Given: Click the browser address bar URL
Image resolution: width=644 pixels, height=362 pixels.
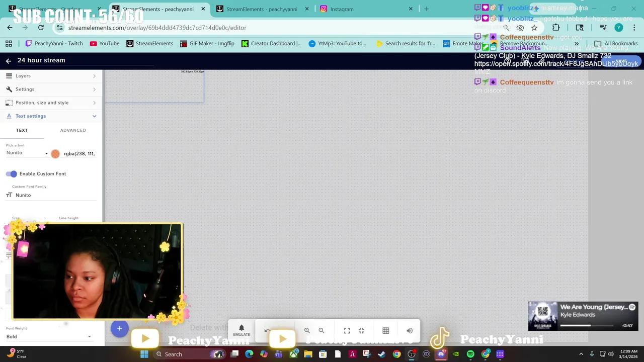Looking at the screenshot, I should tap(157, 28).
